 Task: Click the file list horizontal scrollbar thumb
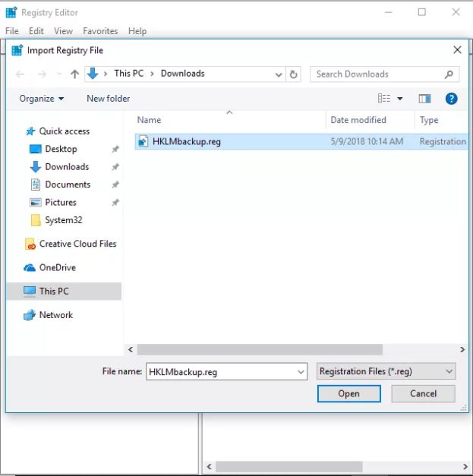pos(260,350)
